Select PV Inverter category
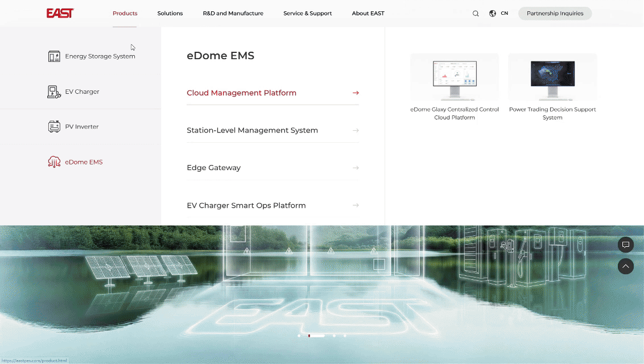The image size is (644, 364). pyautogui.click(x=82, y=126)
